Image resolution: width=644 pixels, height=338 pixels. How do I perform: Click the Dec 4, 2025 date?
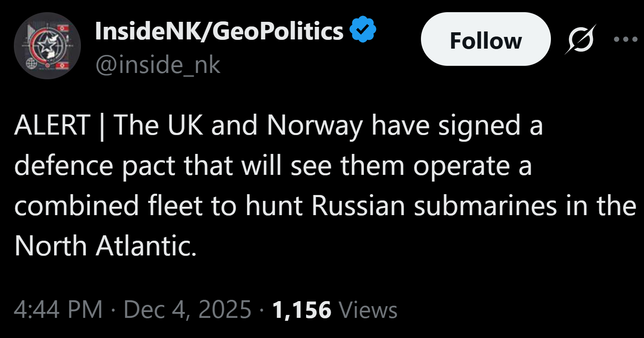click(187, 310)
